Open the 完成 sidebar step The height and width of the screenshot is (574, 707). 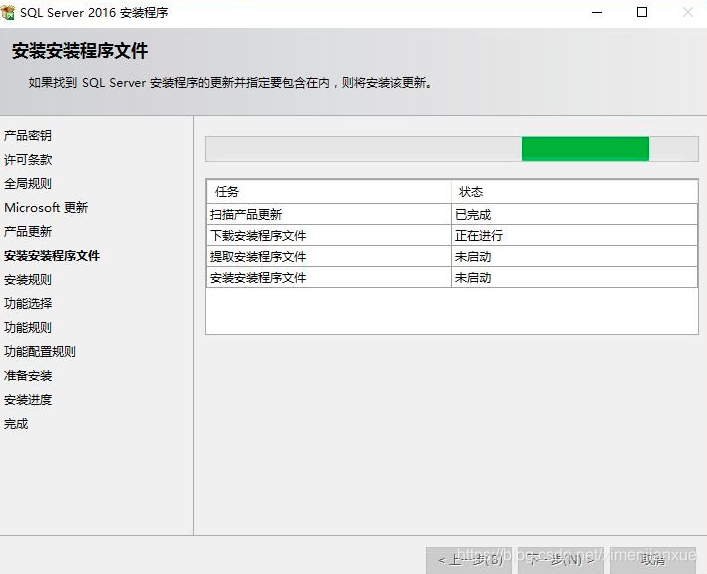click(16, 424)
